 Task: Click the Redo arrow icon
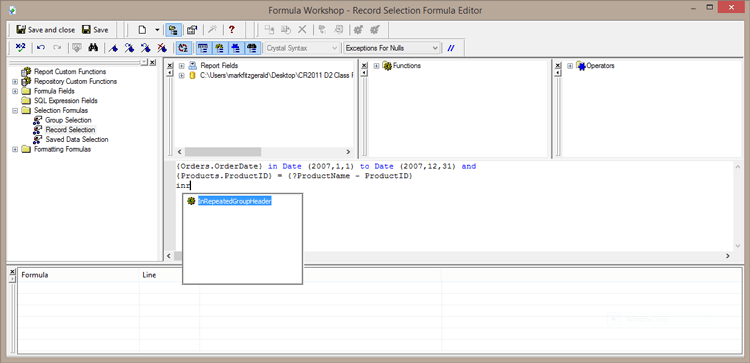tap(57, 47)
